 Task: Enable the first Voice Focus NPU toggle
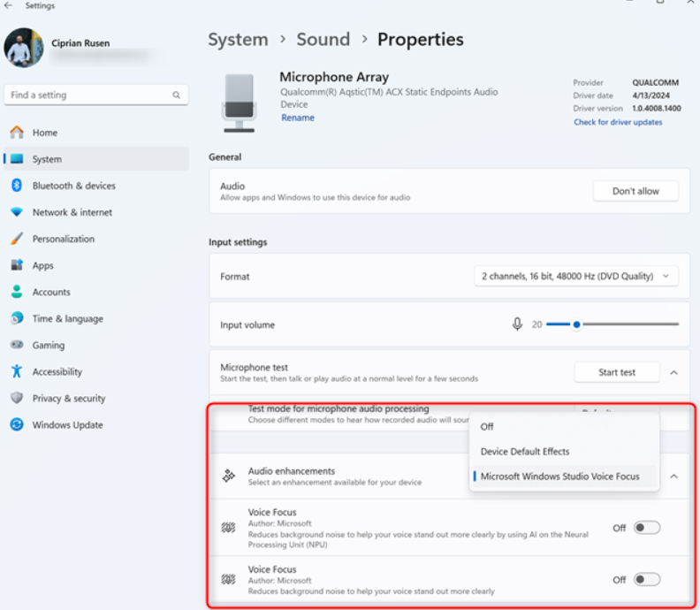point(646,528)
